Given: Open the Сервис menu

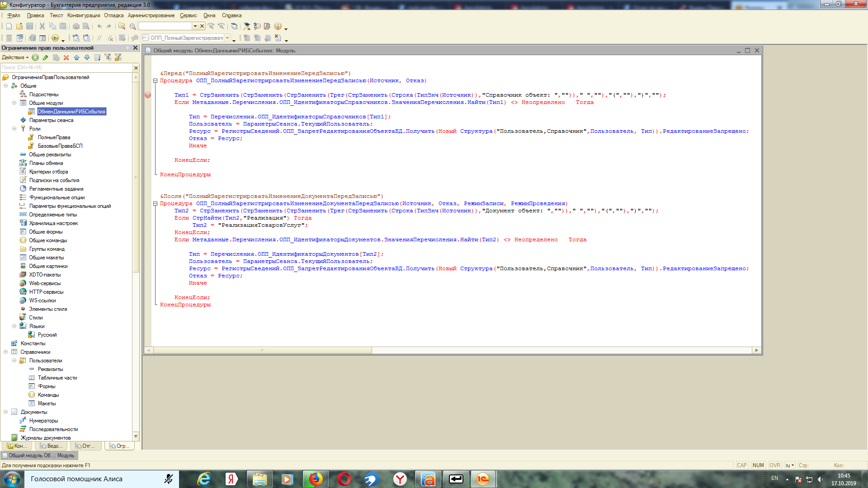Looking at the screenshot, I should [x=188, y=15].
